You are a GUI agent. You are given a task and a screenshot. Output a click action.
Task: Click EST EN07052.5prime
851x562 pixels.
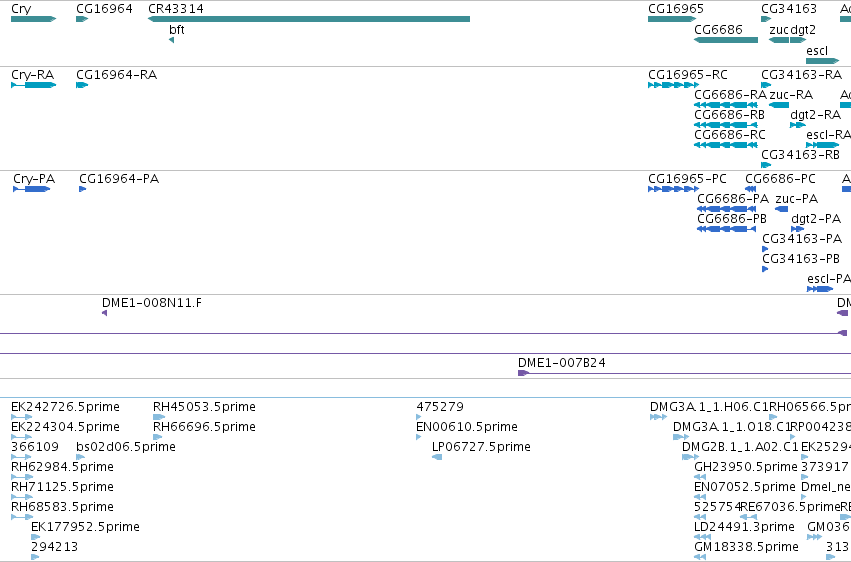click(x=745, y=487)
